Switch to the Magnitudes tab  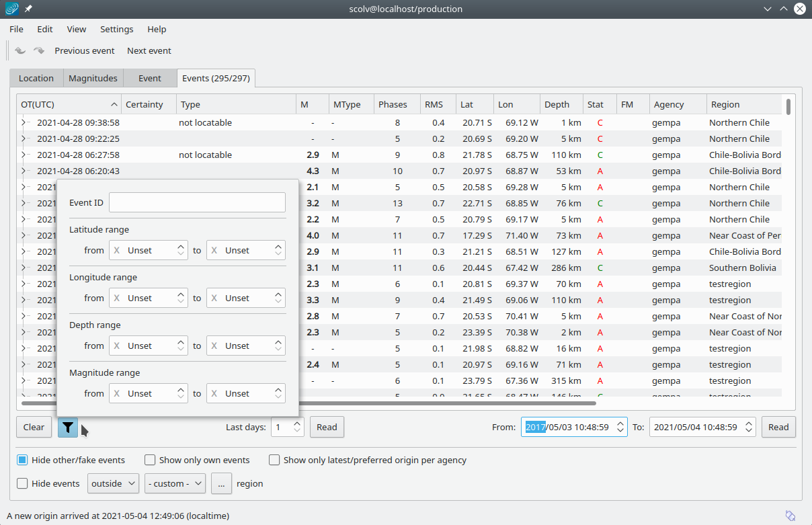(x=93, y=78)
